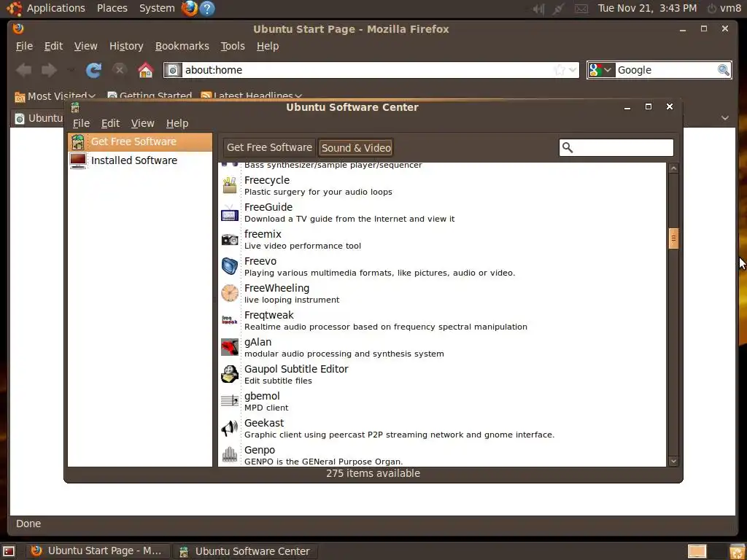747x560 pixels.
Task: Click the Firefox address bar
Action: (x=371, y=71)
